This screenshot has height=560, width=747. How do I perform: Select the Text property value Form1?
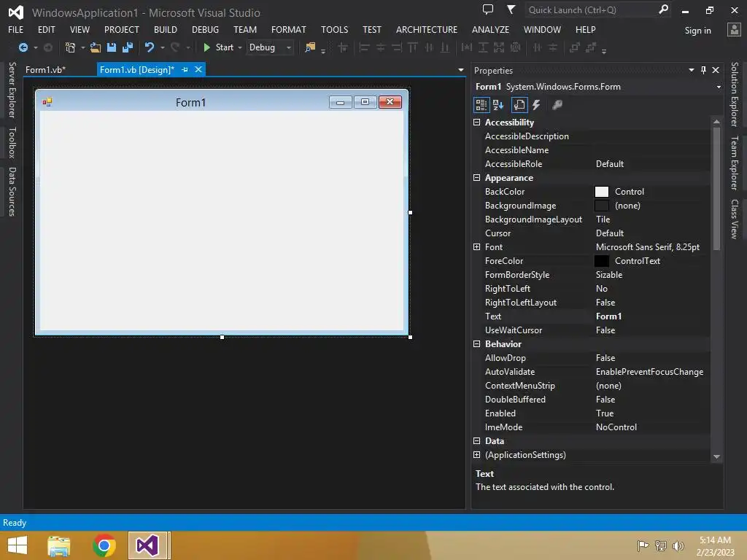(x=608, y=316)
